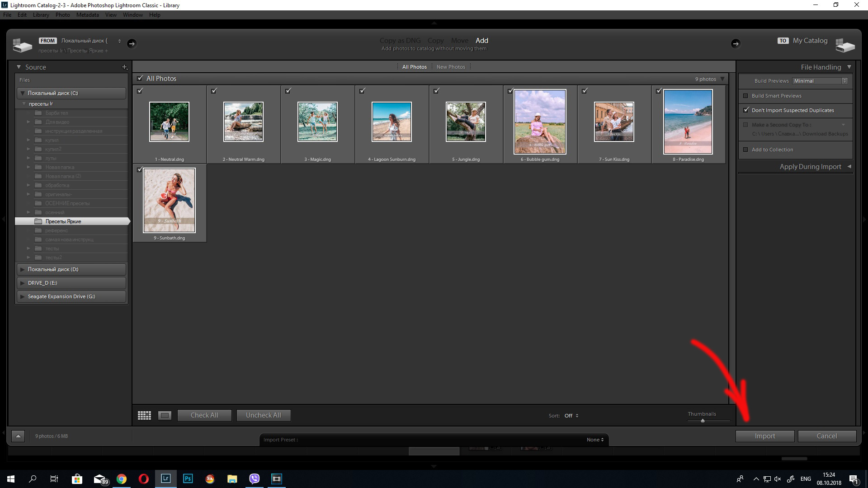Click the left import source arrow icon
Viewport: 868px width, 488px height.
point(132,44)
